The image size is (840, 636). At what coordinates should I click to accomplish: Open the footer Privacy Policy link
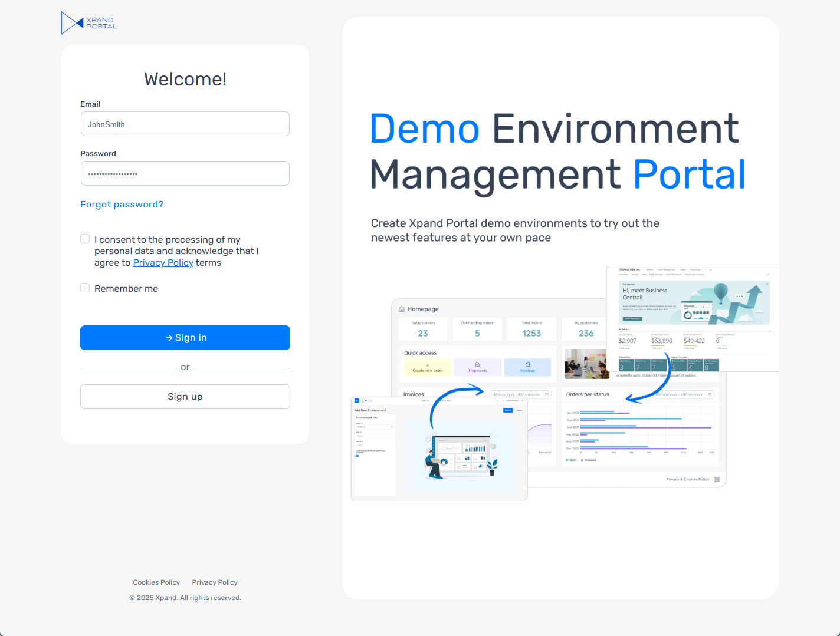215,582
